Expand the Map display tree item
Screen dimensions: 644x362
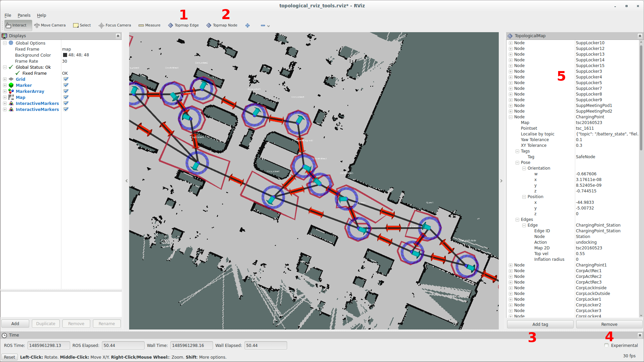coord(5,97)
